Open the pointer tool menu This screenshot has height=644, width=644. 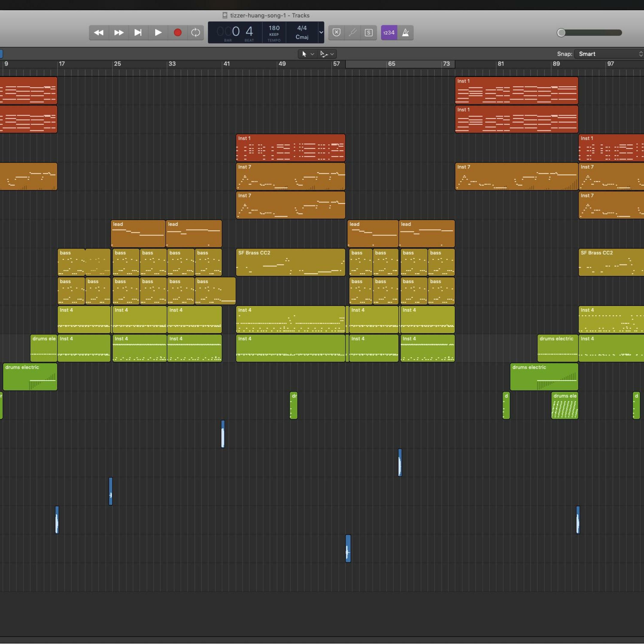click(307, 54)
